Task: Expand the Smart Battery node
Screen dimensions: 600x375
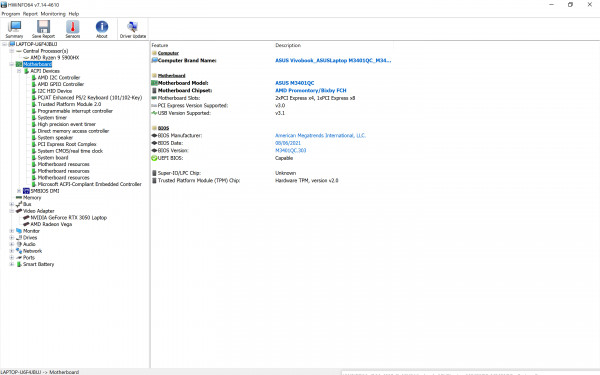Action: tap(11, 264)
